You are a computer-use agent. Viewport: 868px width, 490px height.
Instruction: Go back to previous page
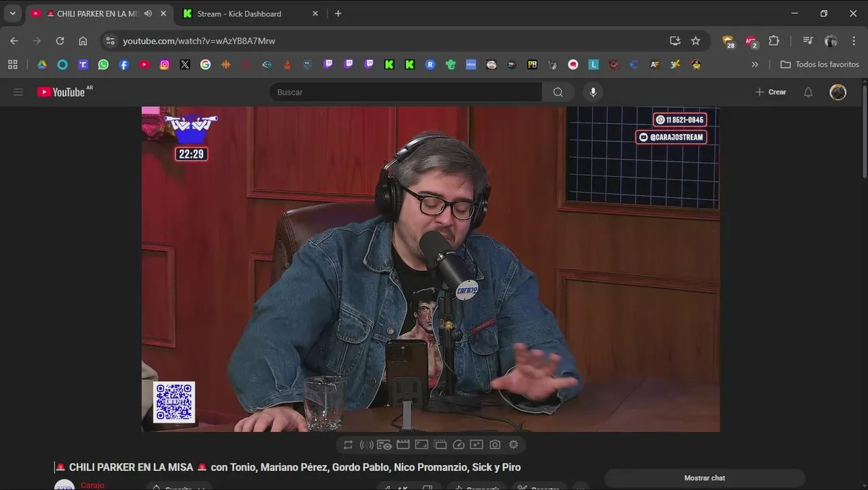coord(14,41)
